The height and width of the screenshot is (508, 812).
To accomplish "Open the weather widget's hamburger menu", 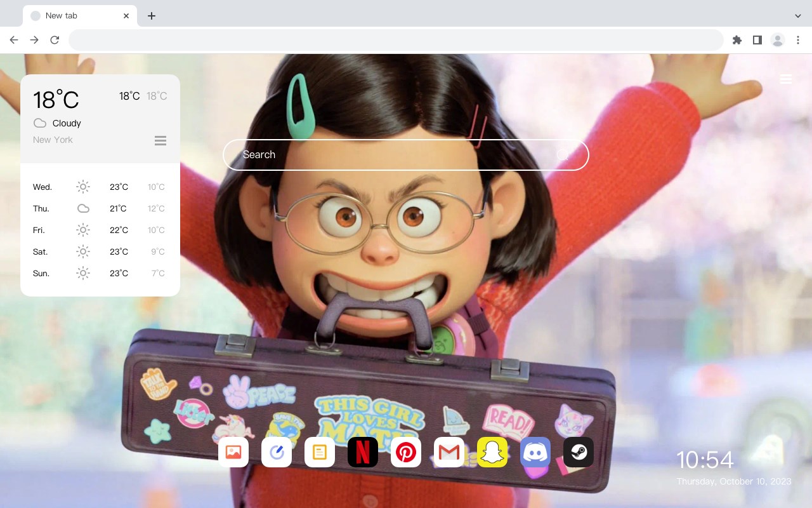I will coord(160,140).
